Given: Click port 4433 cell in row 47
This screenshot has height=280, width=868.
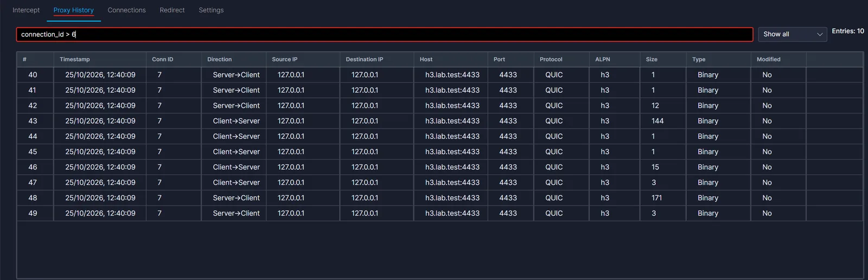Looking at the screenshot, I should pos(508,182).
